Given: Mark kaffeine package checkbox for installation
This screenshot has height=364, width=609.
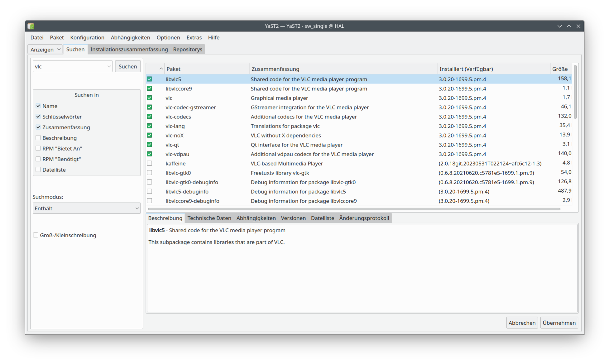Looking at the screenshot, I should [150, 163].
